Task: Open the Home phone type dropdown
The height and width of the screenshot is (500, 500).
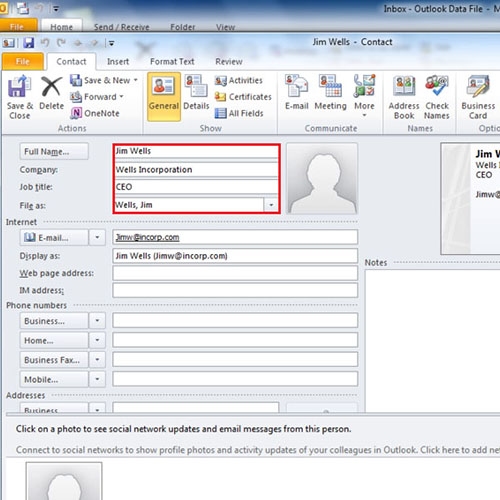Action: [x=97, y=340]
